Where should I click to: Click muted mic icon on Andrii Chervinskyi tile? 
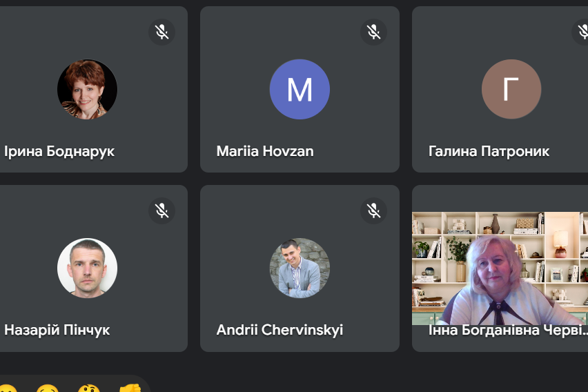[373, 210]
